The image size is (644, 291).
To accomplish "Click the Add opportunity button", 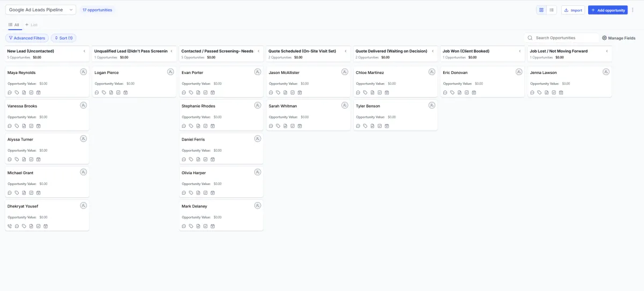I will pos(608,10).
